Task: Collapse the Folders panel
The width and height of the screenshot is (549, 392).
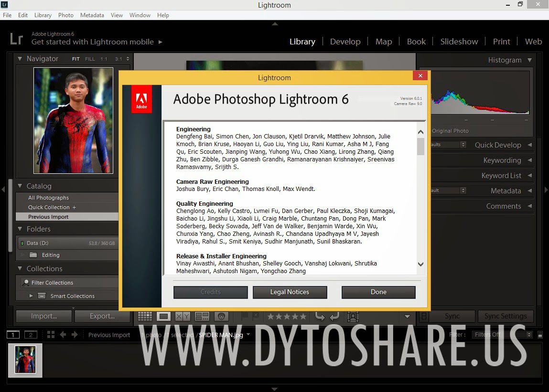Action: click(x=20, y=229)
